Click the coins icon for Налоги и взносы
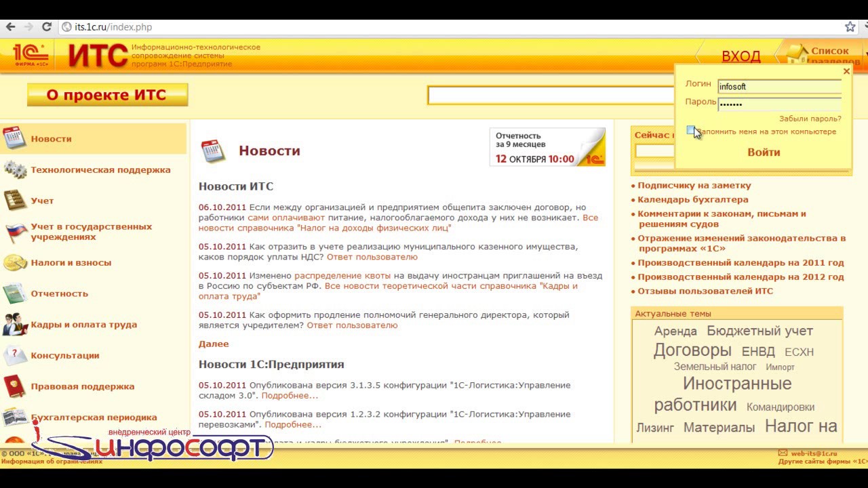This screenshot has height=488, width=868. (14, 263)
